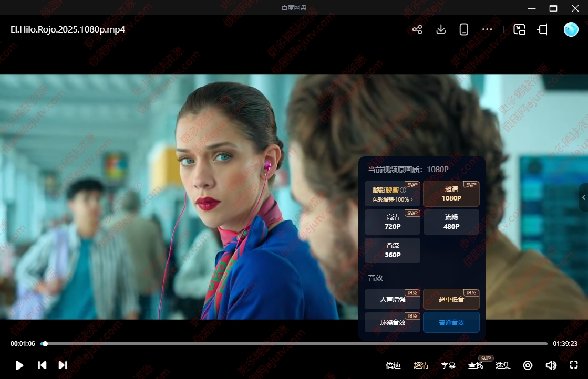Image resolution: width=588 pixels, height=379 pixels.
Task: Click the help question mark next to 帧彩映画
Action: coord(403,190)
